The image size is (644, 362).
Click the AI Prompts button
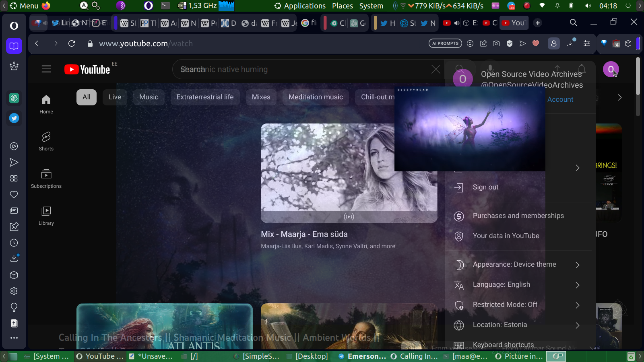[445, 43]
